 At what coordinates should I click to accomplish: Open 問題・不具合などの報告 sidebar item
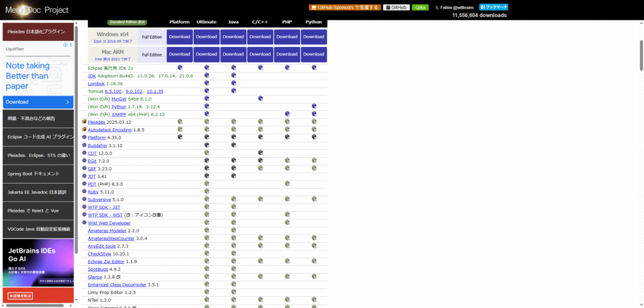click(x=38, y=119)
